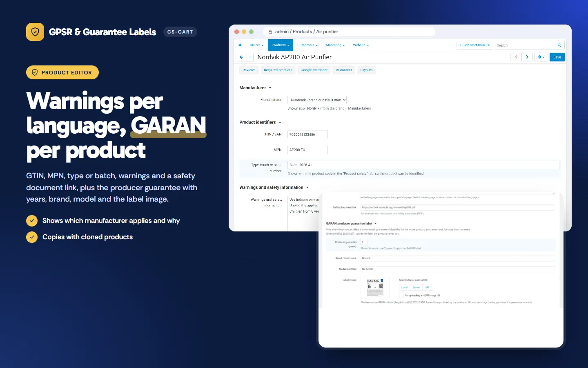Viewport: 588px width, 368px height.
Task: Choose Server file upload source
Action: [x=416, y=287]
